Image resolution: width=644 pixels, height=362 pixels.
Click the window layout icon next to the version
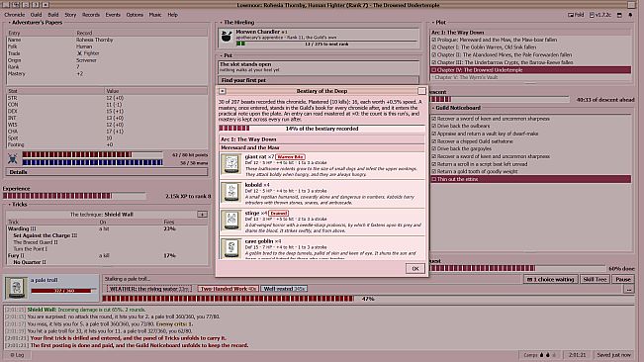point(619,15)
